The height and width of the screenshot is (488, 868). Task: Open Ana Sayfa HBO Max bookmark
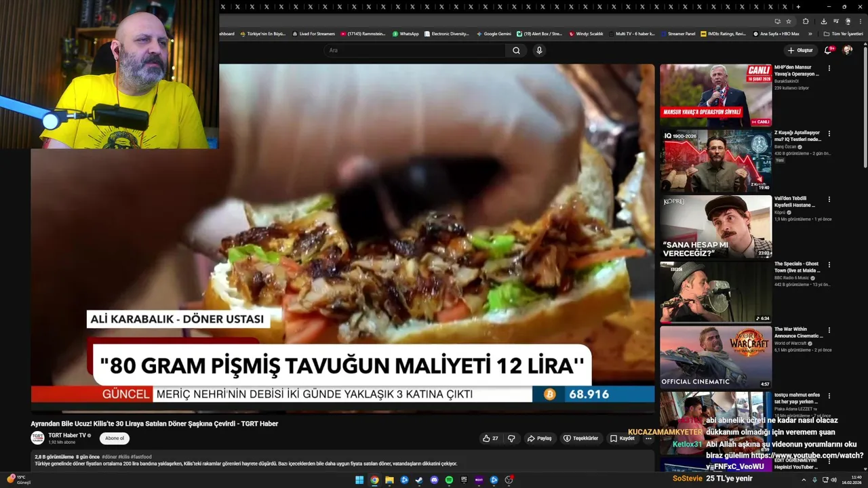click(x=776, y=33)
